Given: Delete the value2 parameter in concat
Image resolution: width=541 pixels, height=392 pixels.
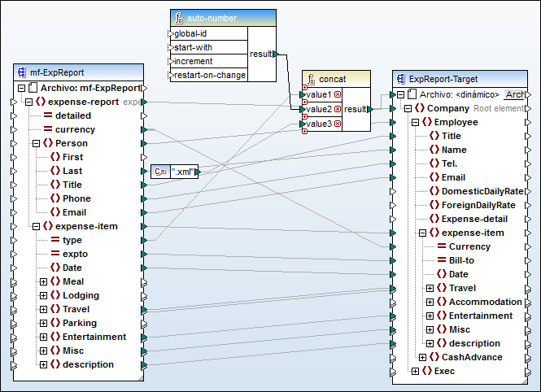Looking at the screenshot, I should (337, 109).
